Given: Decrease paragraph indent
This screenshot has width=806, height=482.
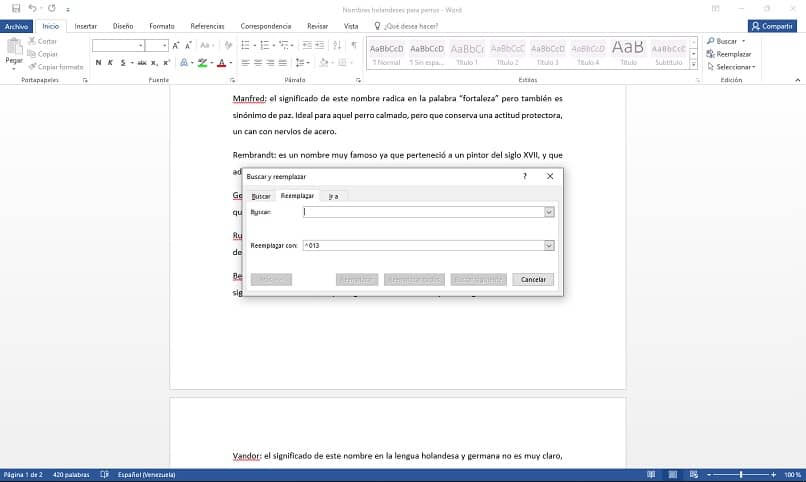Looking at the screenshot, I should pos(307,46).
